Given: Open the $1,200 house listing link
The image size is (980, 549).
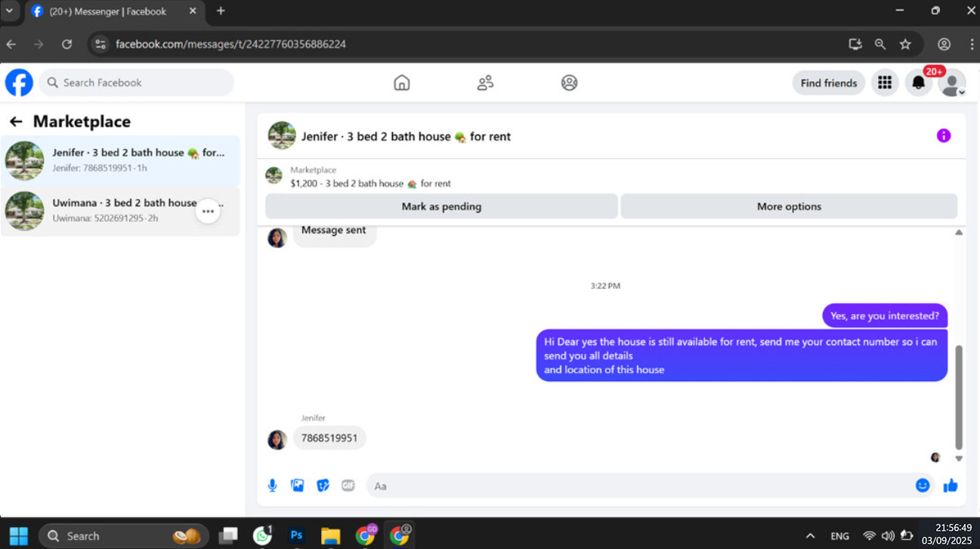Looking at the screenshot, I should 370,183.
